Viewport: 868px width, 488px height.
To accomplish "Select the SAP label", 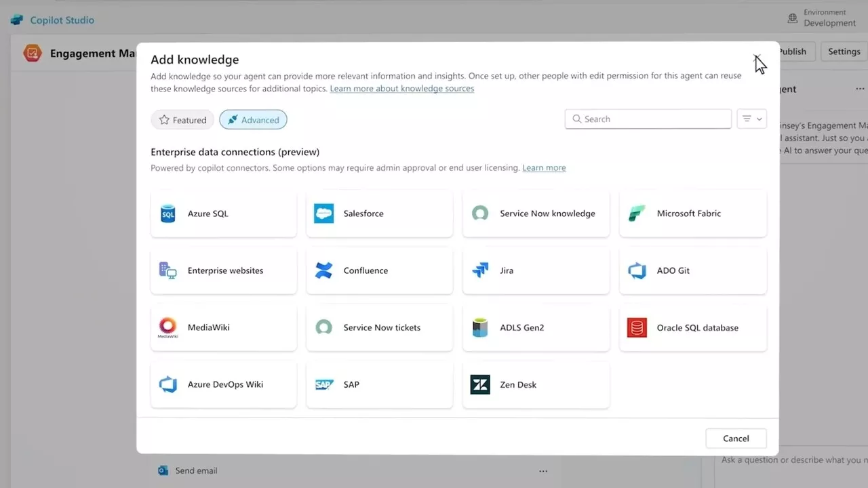I will [x=351, y=384].
